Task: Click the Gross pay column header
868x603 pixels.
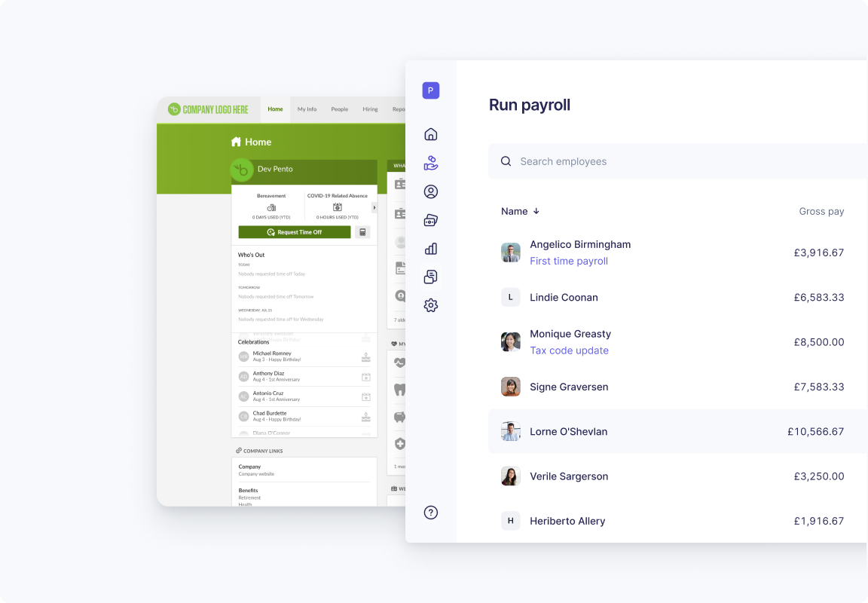Action: (821, 212)
